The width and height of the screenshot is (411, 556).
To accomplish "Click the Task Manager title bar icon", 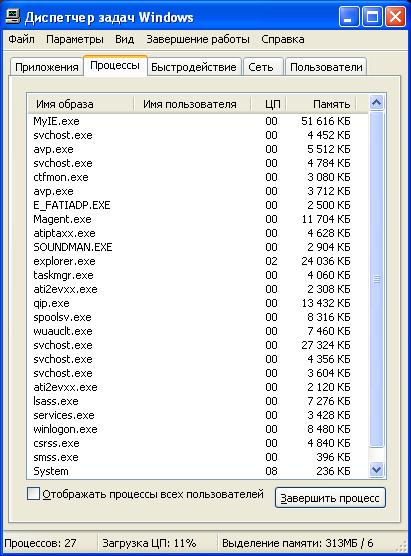I will tap(13, 17).
